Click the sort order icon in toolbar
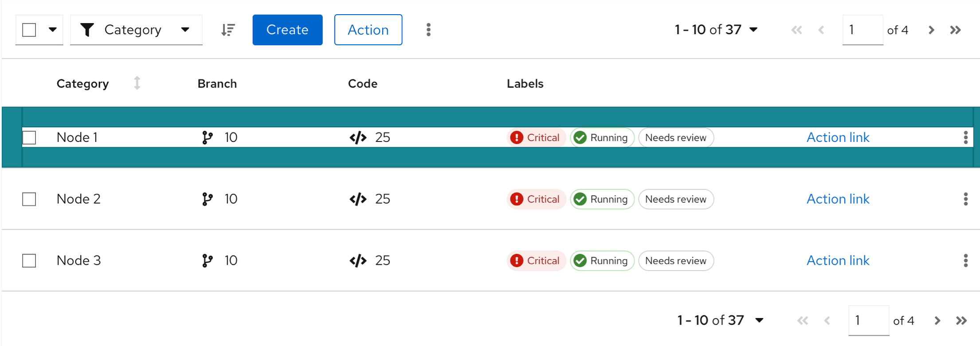 point(228,30)
